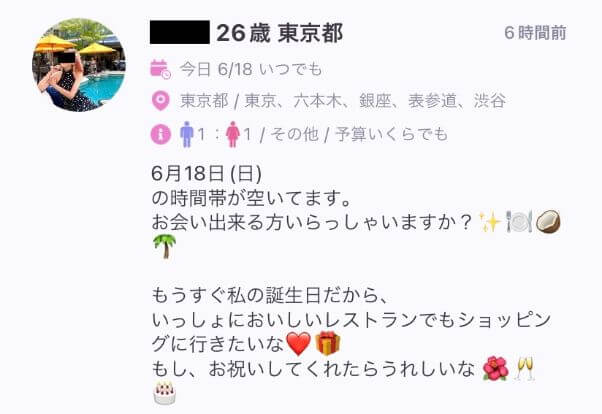Viewport: 602px width, 414px height.
Task: Click the 予算いくらでも budget detail
Action: [x=392, y=134]
